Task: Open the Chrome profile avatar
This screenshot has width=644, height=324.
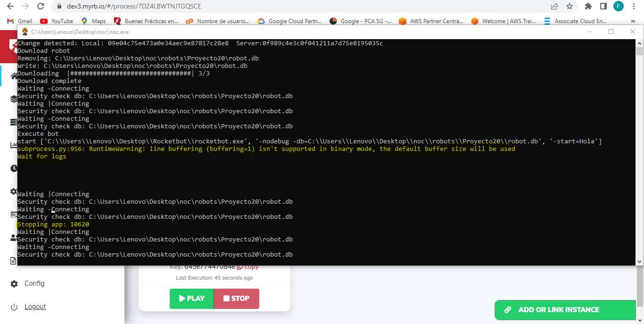Action: pos(618,7)
